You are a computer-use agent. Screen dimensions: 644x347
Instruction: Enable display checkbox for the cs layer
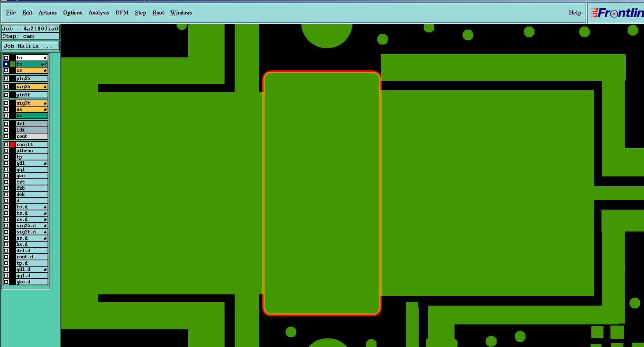click(6, 70)
